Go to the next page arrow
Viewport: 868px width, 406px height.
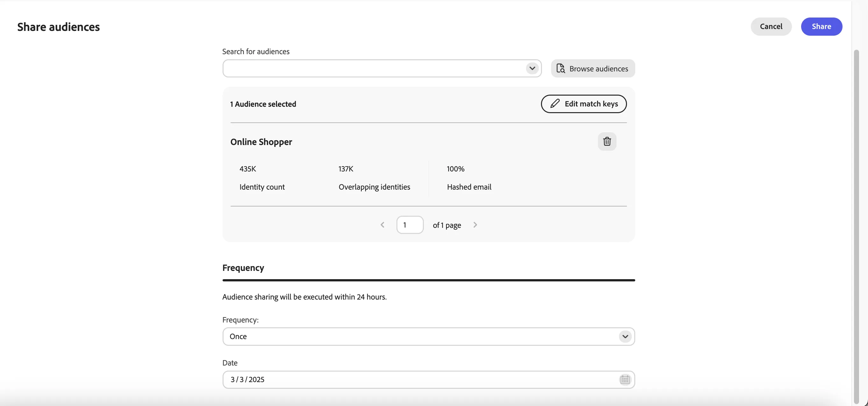coord(475,225)
